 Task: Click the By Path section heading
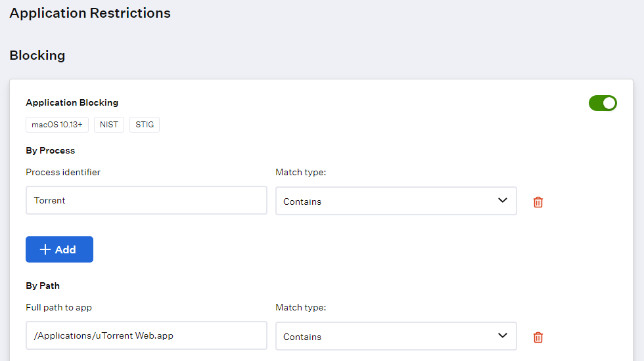tap(43, 286)
